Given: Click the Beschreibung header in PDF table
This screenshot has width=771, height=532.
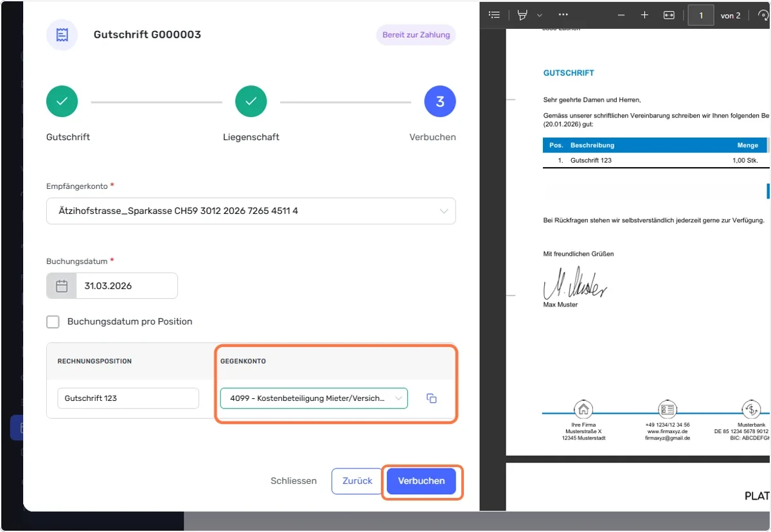Looking at the screenshot, I should click(x=592, y=145).
